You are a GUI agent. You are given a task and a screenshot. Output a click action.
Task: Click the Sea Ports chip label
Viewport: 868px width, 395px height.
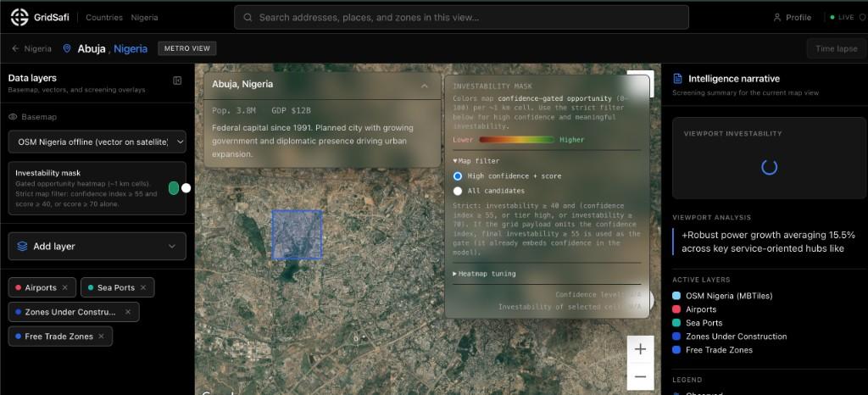coord(116,287)
